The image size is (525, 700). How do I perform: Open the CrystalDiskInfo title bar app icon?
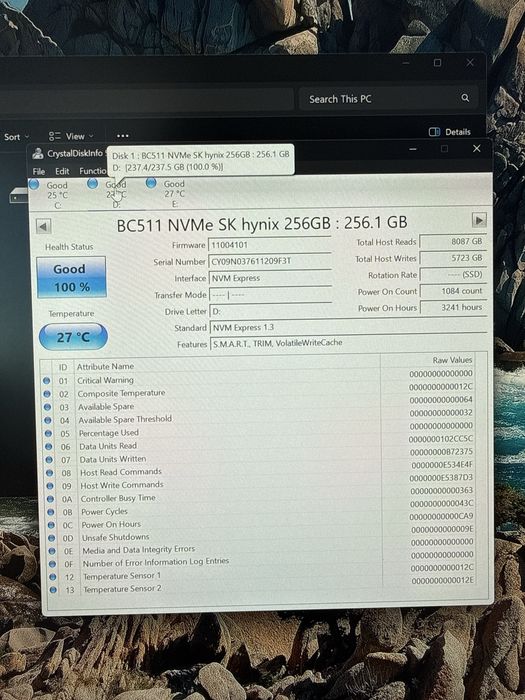pos(38,154)
